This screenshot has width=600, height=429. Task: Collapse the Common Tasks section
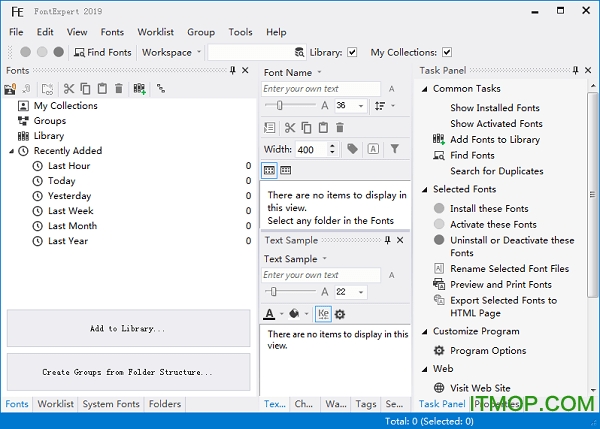point(424,89)
